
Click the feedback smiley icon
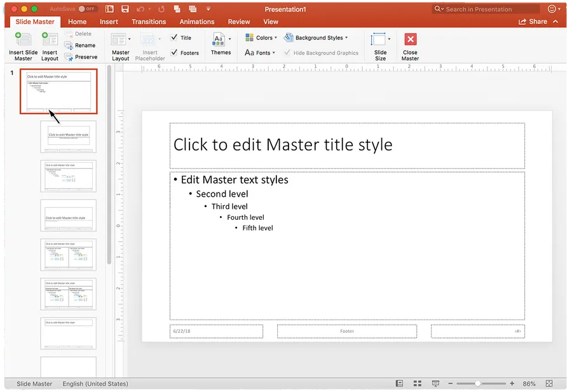552,9
